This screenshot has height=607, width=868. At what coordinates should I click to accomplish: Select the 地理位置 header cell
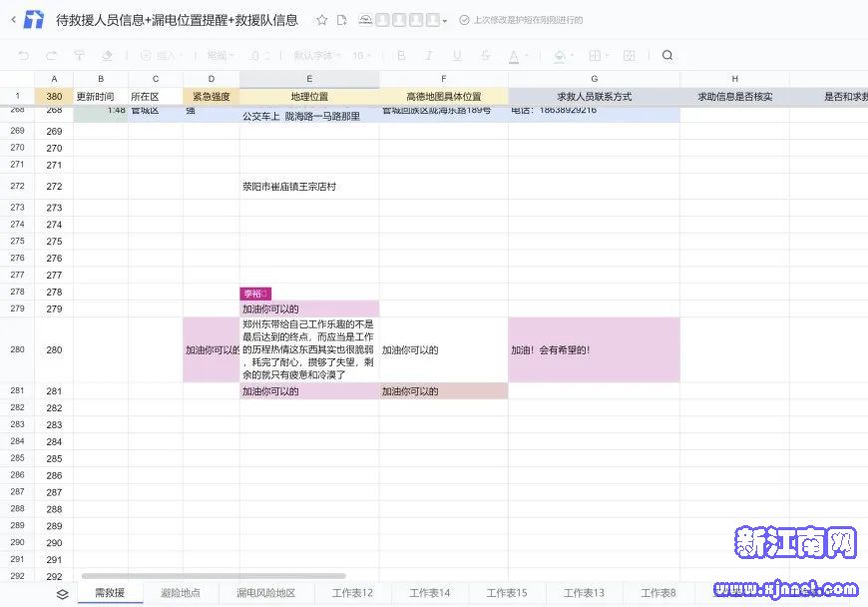(x=309, y=97)
